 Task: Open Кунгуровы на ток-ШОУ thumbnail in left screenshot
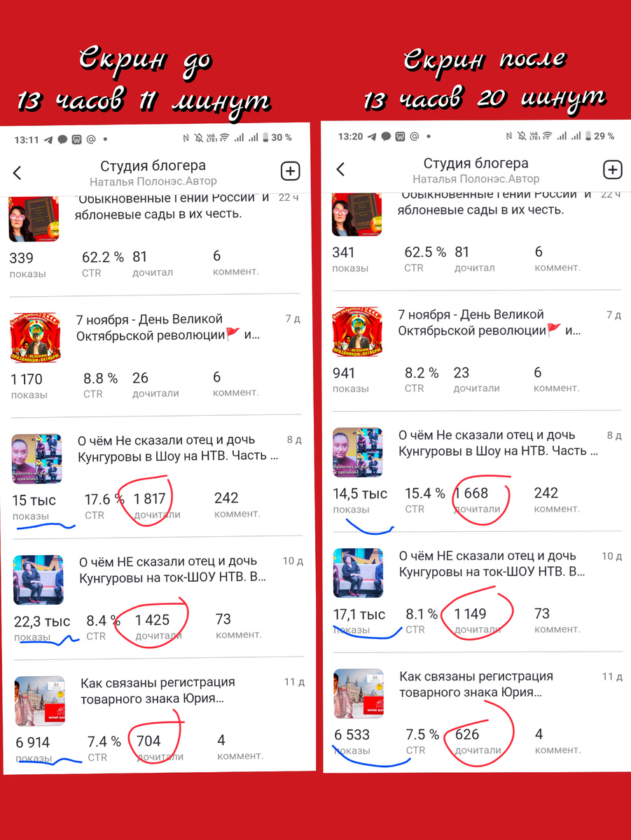(x=39, y=580)
